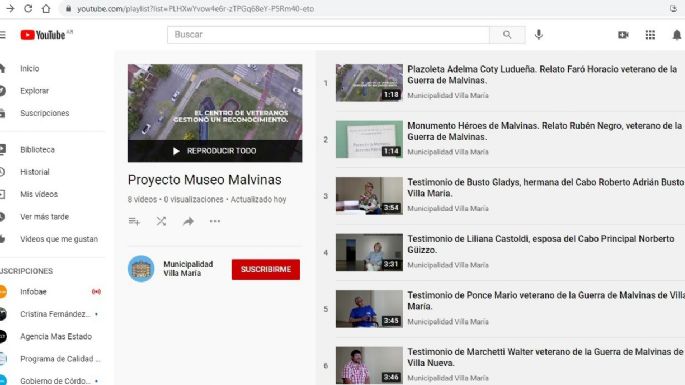Open video title Monumento Héroes de Malvinas

tap(545, 131)
